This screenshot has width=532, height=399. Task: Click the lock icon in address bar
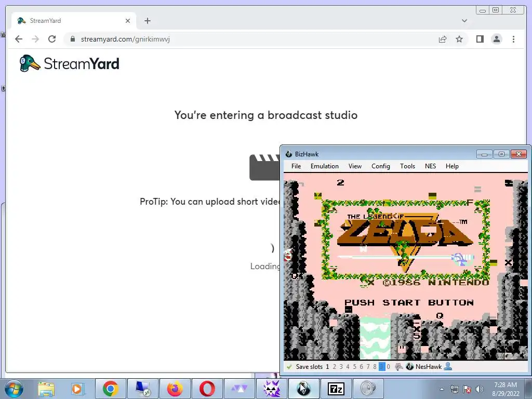point(72,39)
